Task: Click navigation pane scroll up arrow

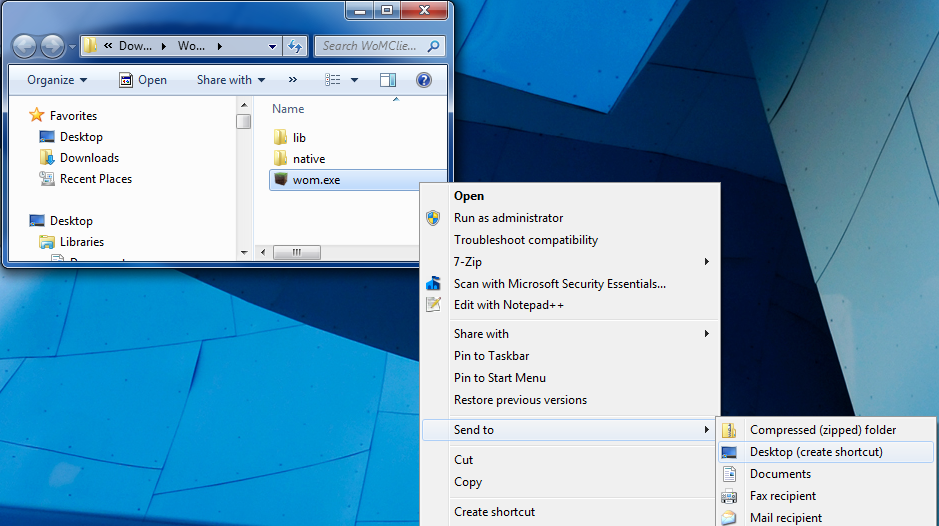Action: pyautogui.click(x=244, y=105)
